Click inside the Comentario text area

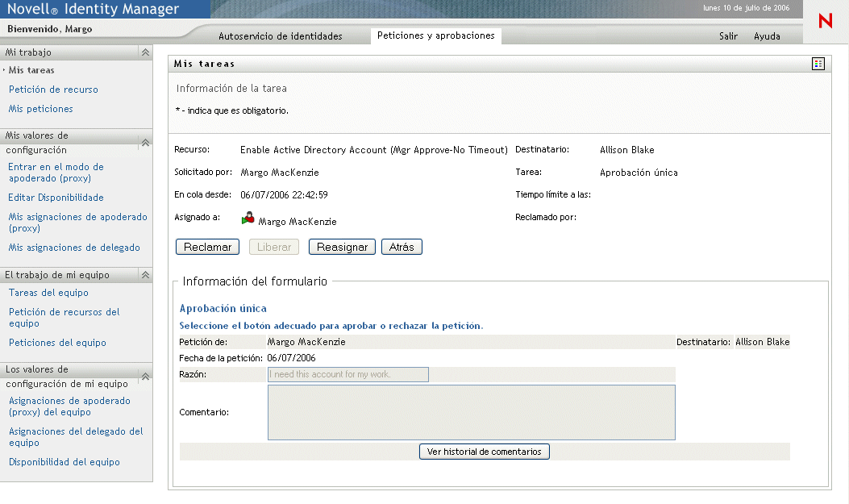click(472, 413)
